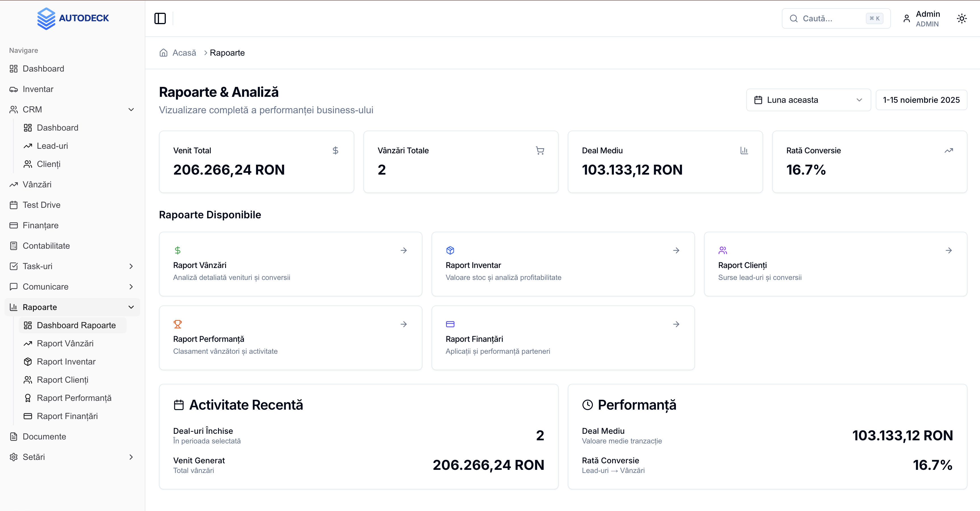Screen dimensions: 980x511
Task: Click the home icon in breadcrumb
Action: coord(164,53)
